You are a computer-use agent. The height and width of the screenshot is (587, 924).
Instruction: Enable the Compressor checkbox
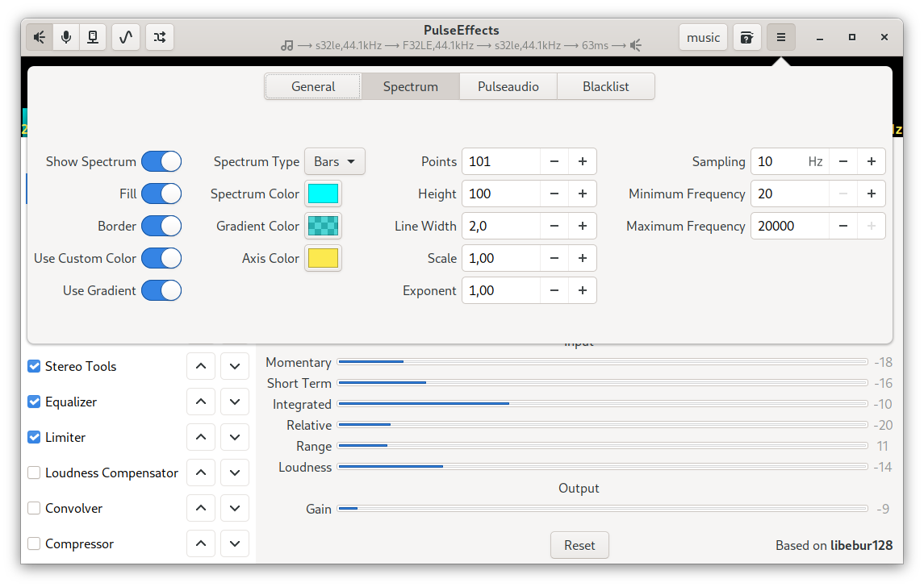34,543
